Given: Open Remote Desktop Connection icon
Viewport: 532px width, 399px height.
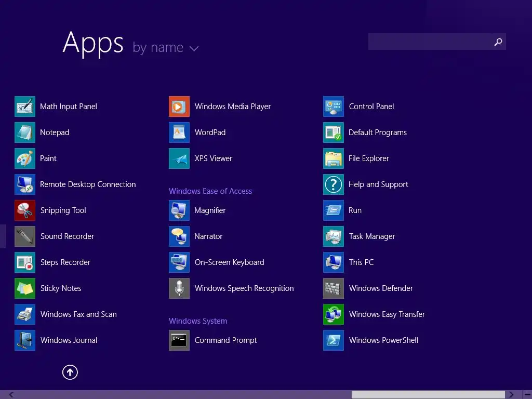Looking at the screenshot, I should [x=25, y=184].
